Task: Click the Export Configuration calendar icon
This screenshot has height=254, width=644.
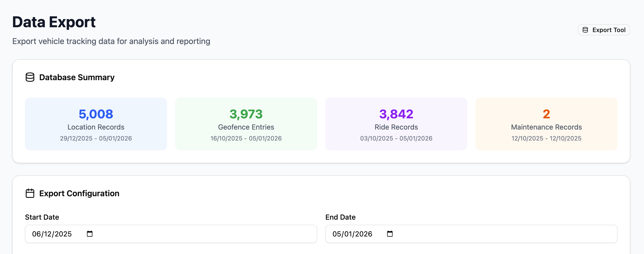Action: [x=30, y=193]
